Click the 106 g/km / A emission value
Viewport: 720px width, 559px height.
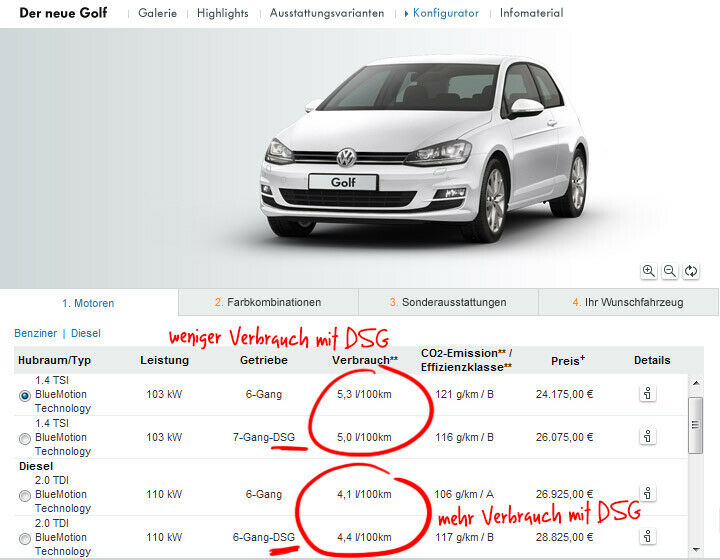coord(464,494)
